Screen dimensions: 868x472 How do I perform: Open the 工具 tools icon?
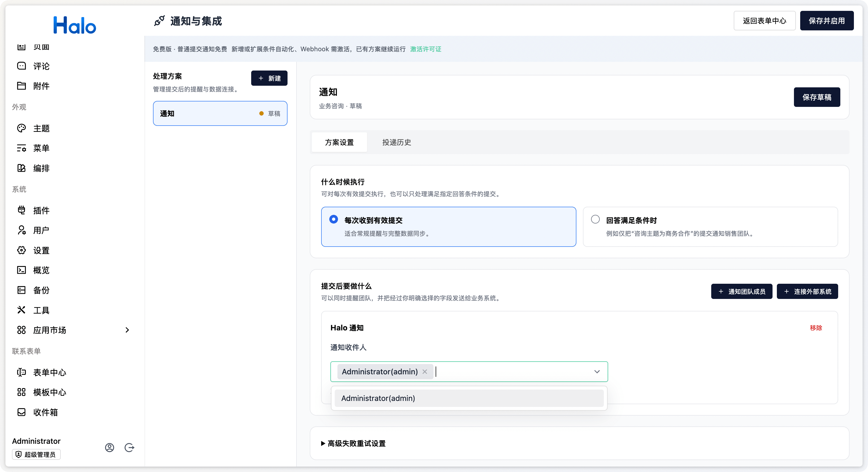[x=21, y=310]
